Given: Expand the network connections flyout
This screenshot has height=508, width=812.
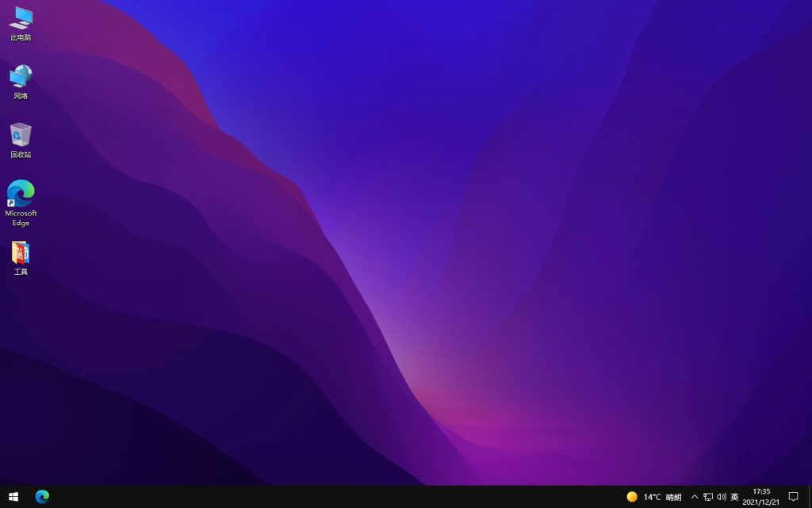Looking at the screenshot, I should point(707,498).
